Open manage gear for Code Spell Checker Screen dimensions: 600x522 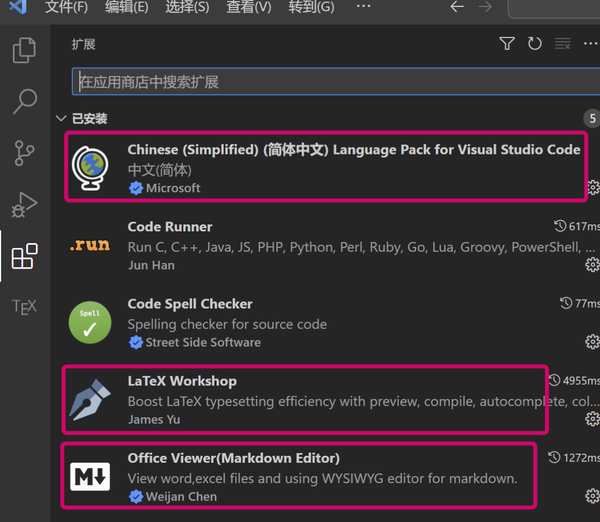tap(592, 341)
